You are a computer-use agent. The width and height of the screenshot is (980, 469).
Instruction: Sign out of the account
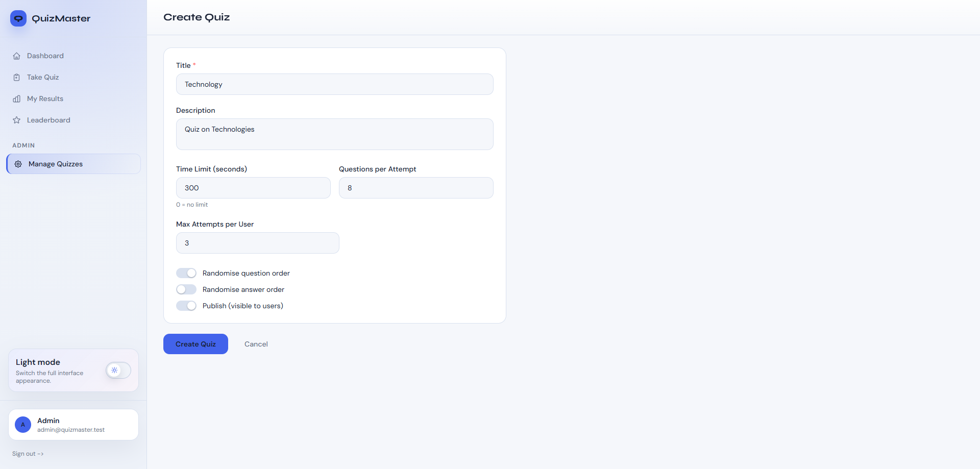click(x=28, y=454)
